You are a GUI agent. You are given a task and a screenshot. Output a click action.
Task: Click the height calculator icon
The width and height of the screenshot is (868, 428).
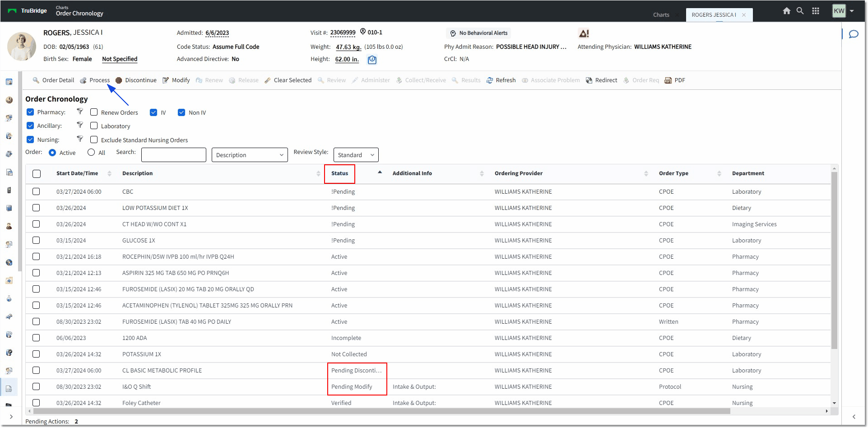point(372,60)
